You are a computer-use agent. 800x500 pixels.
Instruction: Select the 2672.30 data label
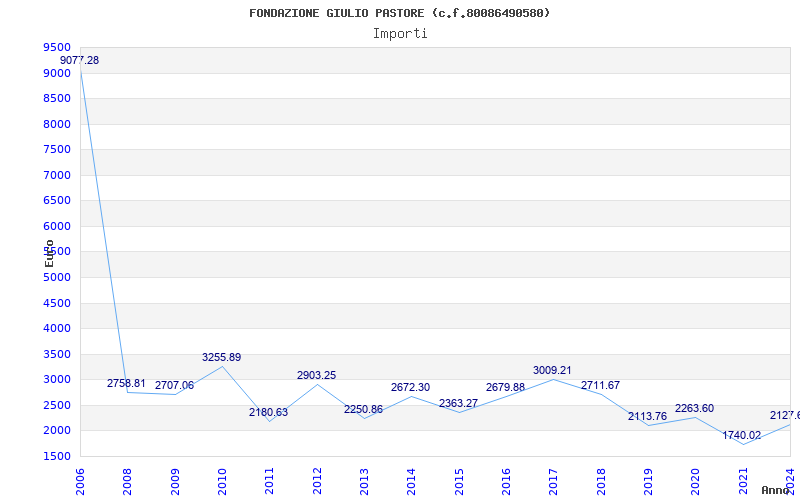(x=410, y=387)
